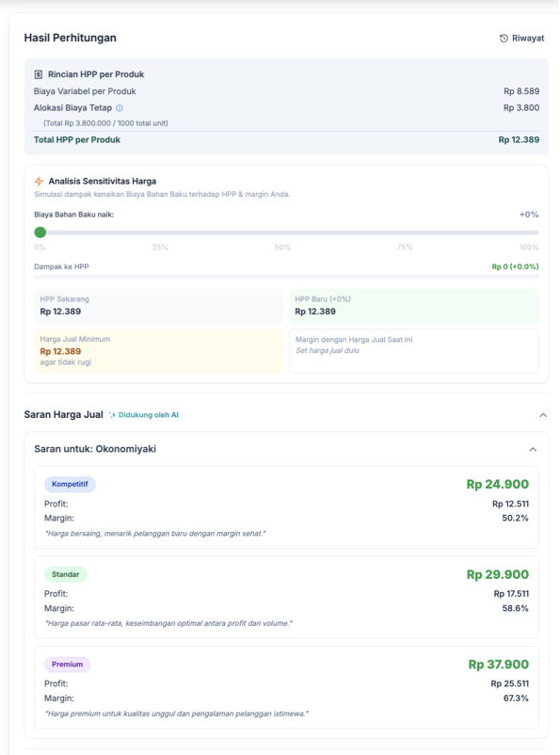The width and height of the screenshot is (560, 755).
Task: Click the sparkle icon near Didukung oleh AI
Action: coord(112,414)
